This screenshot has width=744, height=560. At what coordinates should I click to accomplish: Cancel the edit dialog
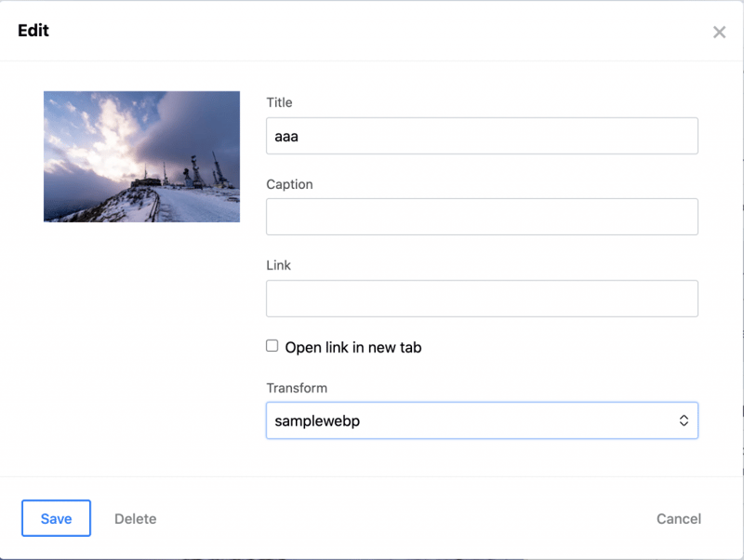(x=678, y=518)
